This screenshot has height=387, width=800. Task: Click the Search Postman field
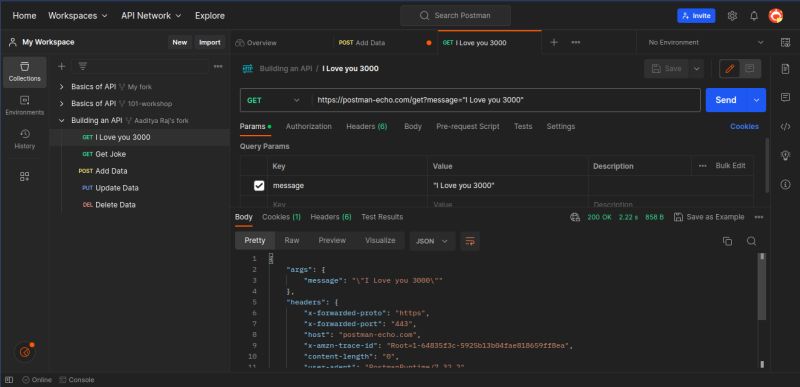(455, 16)
